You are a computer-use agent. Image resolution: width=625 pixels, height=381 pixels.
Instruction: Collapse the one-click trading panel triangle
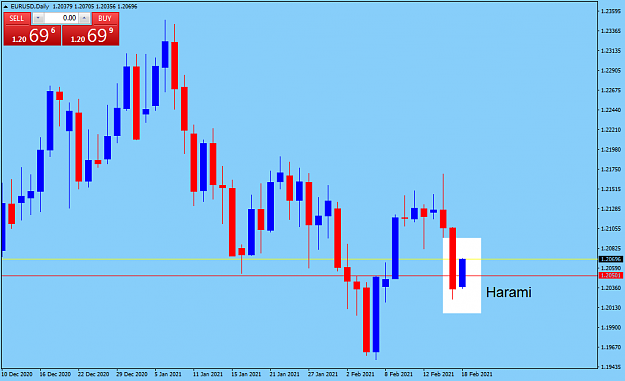point(6,7)
